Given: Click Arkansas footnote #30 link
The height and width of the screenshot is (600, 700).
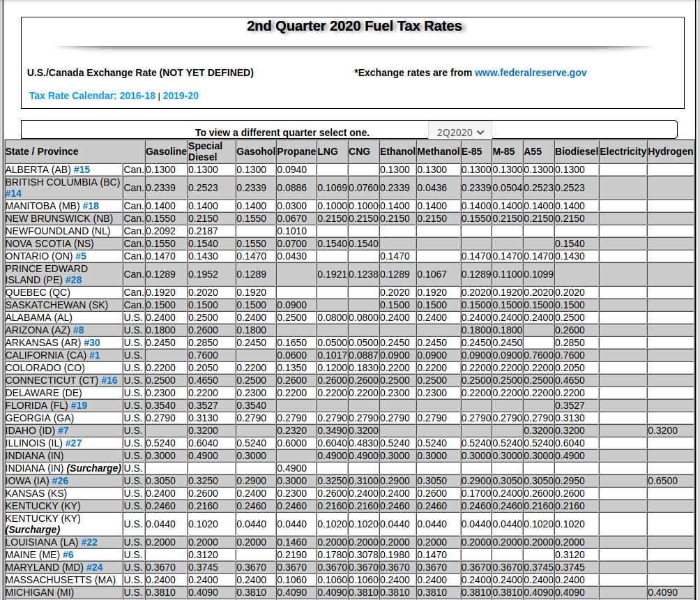Looking at the screenshot, I should (91, 343).
